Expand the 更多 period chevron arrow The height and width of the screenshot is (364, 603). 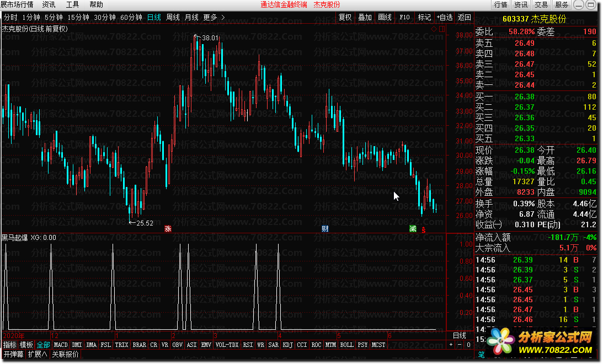click(223, 17)
